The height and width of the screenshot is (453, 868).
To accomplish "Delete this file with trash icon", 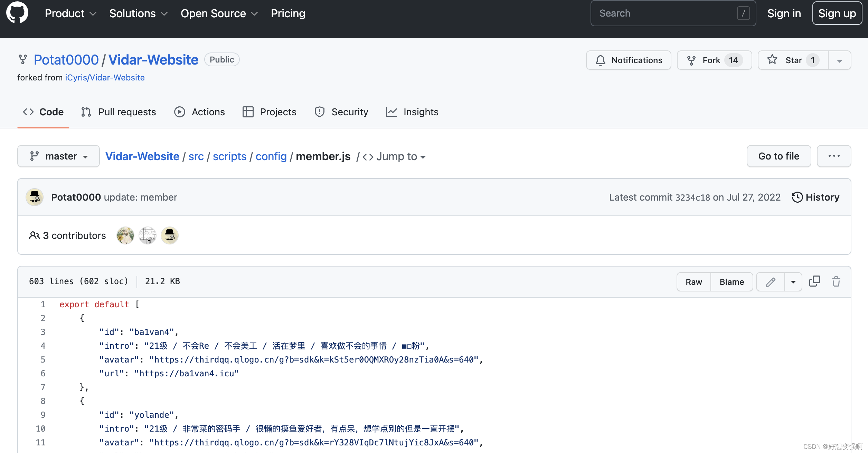I will click(x=836, y=281).
